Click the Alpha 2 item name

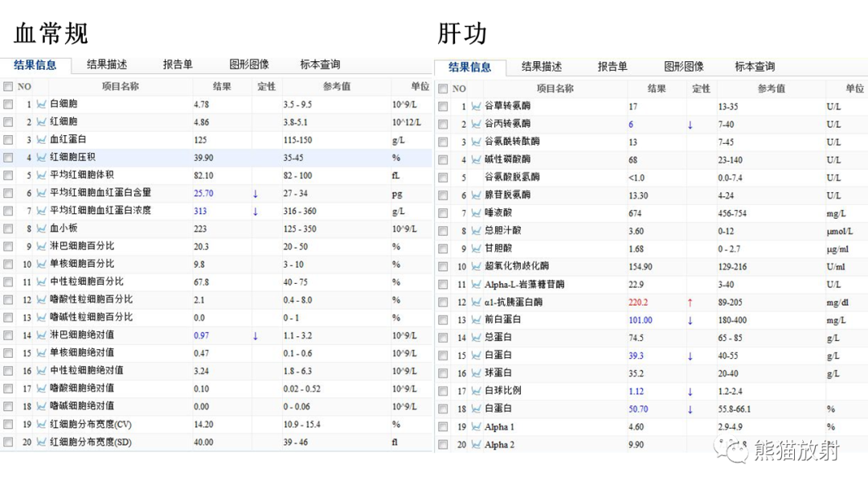coord(499,445)
